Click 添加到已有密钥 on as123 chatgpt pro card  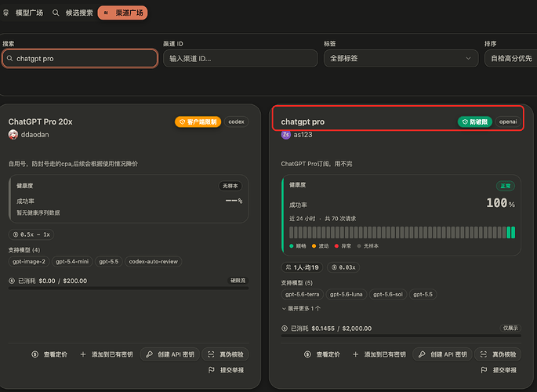point(379,354)
